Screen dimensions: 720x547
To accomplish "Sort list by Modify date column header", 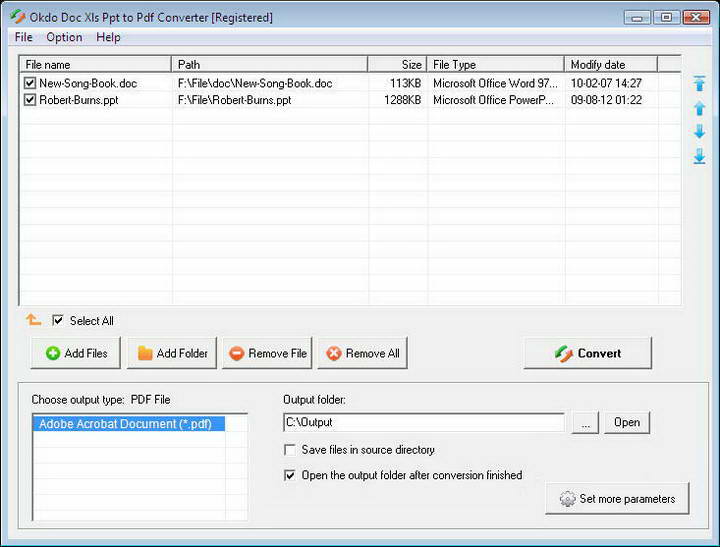I will pyautogui.click(x=611, y=64).
